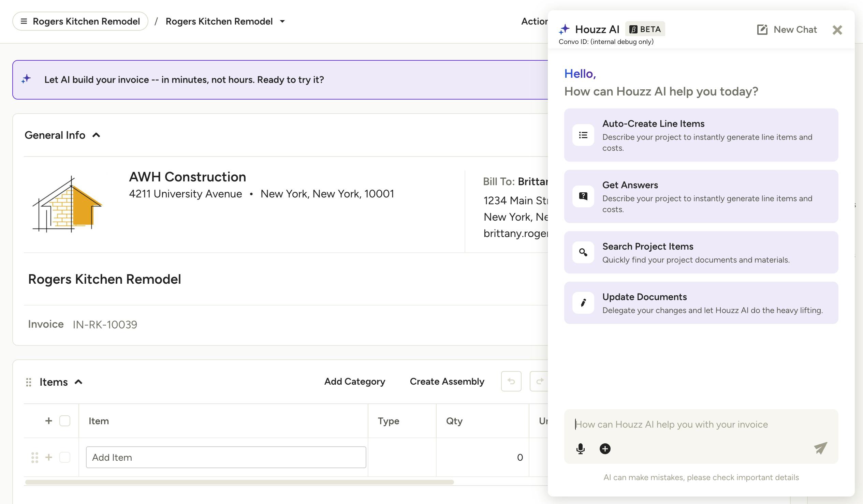
Task: Click the AWH Construction company name
Action: pos(187,177)
